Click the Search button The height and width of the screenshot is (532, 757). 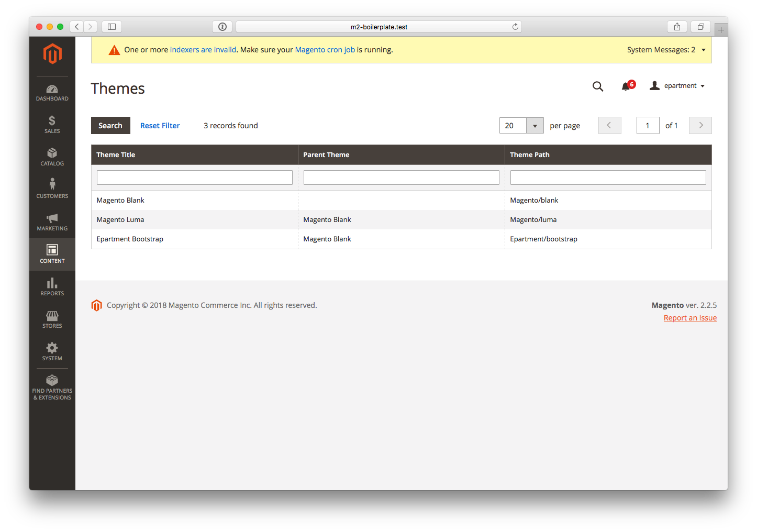(110, 126)
